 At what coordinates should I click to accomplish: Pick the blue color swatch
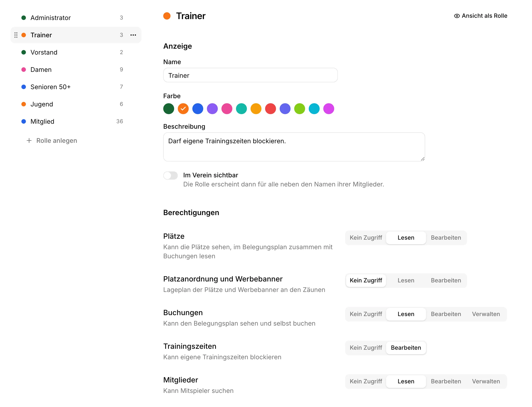click(198, 108)
